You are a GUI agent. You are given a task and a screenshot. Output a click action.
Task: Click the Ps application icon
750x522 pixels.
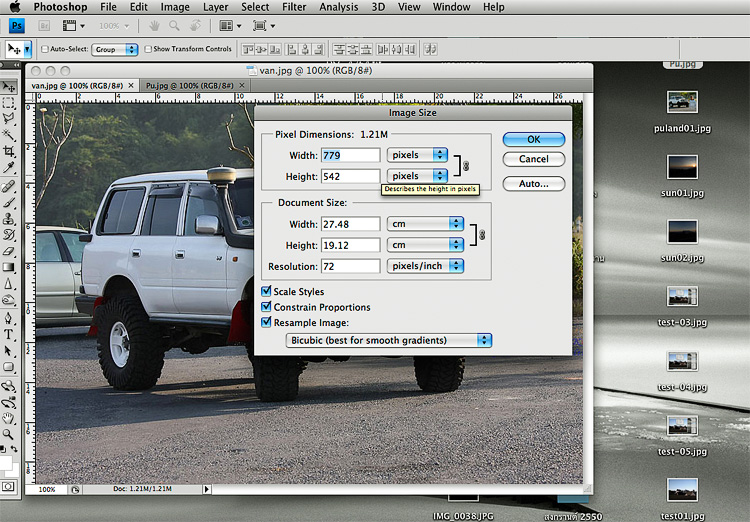coord(17,26)
